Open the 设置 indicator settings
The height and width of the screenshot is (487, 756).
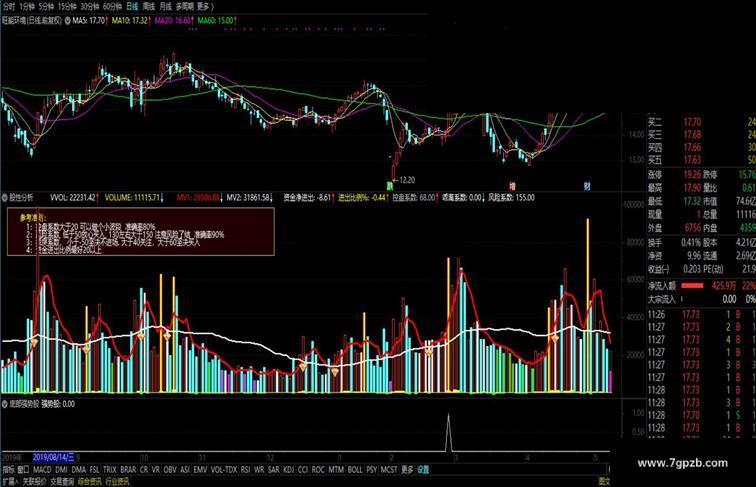pos(423,469)
